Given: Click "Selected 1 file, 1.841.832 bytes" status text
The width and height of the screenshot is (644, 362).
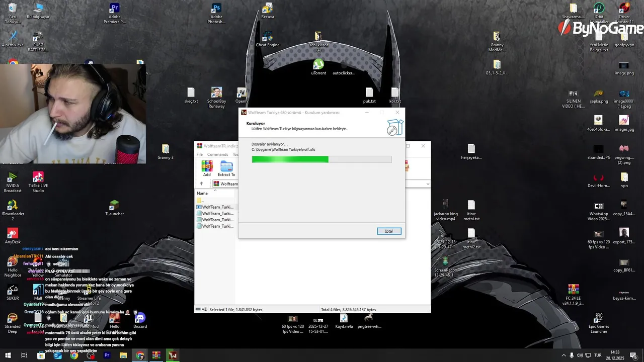Looking at the screenshot, I should pos(235,310).
